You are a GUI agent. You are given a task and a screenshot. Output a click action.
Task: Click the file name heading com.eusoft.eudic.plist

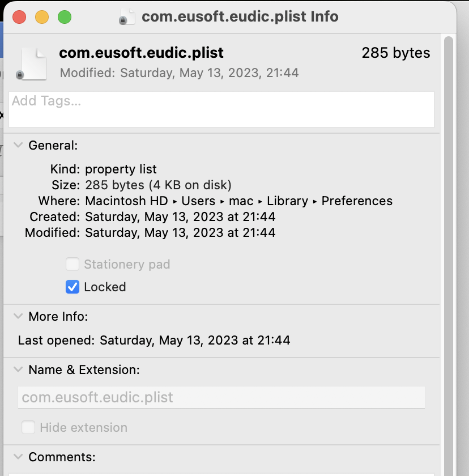[142, 53]
